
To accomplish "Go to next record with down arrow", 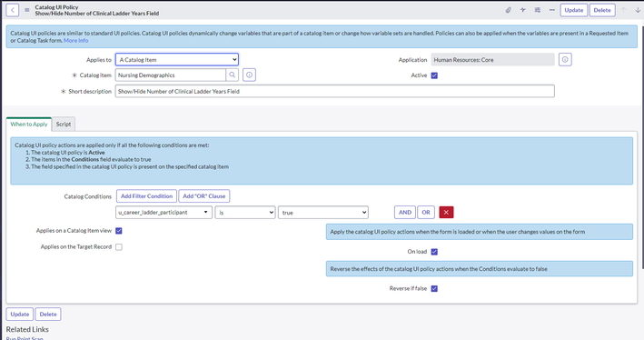I will (x=638, y=10).
